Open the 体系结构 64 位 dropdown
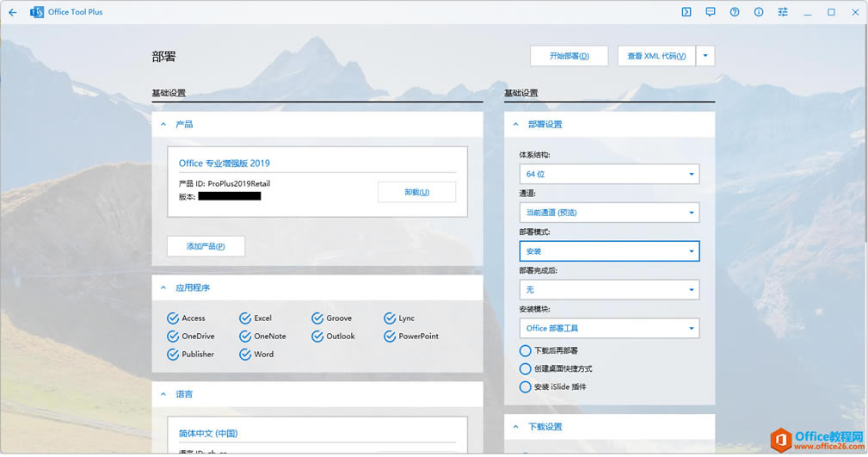The width and height of the screenshot is (868, 457). pos(609,174)
